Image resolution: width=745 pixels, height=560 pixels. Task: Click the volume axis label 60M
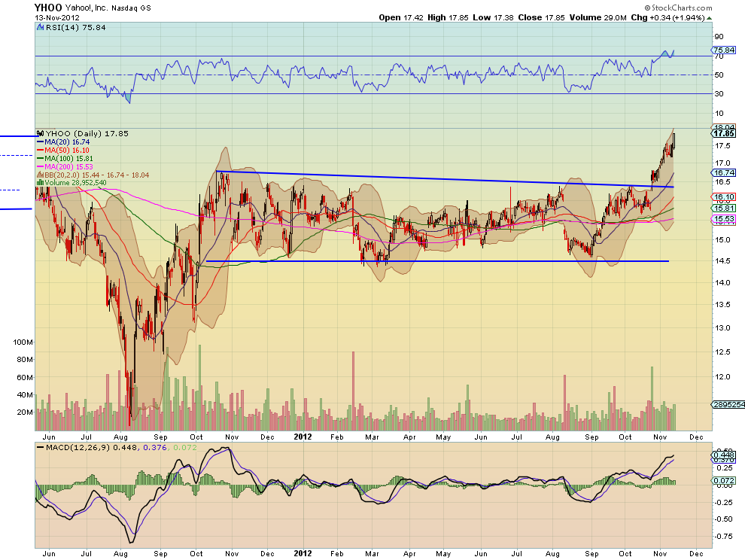(x=25, y=377)
